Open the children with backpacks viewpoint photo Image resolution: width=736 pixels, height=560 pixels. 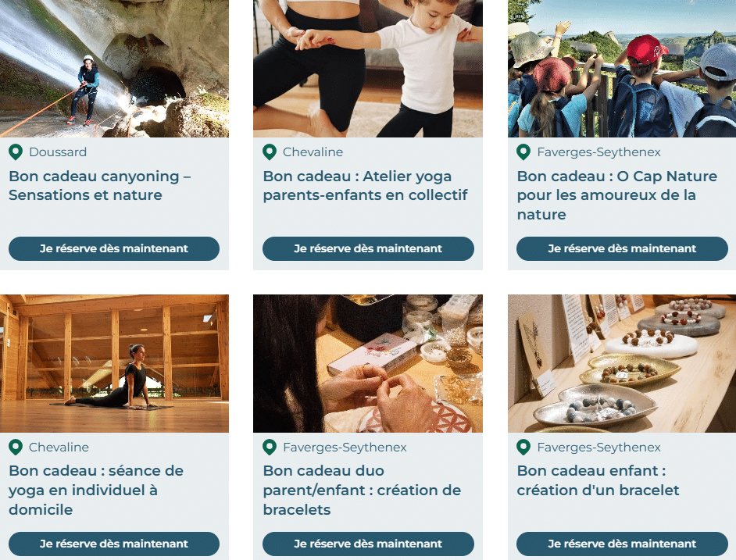tap(622, 69)
